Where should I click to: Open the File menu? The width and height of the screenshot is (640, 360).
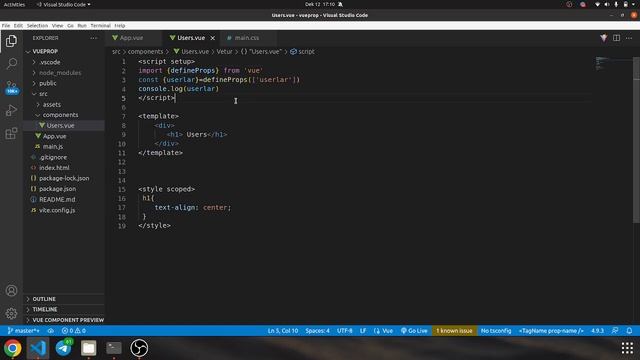coord(6,25)
